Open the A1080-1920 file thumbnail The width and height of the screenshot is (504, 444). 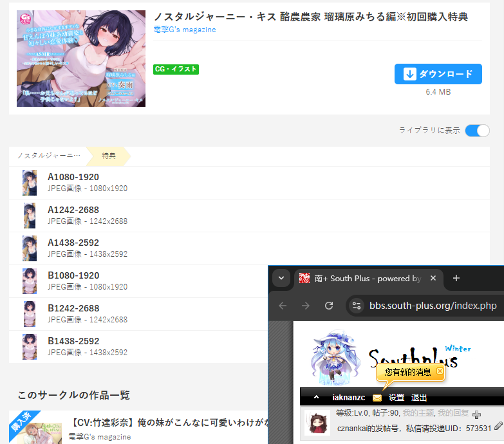coord(30,183)
